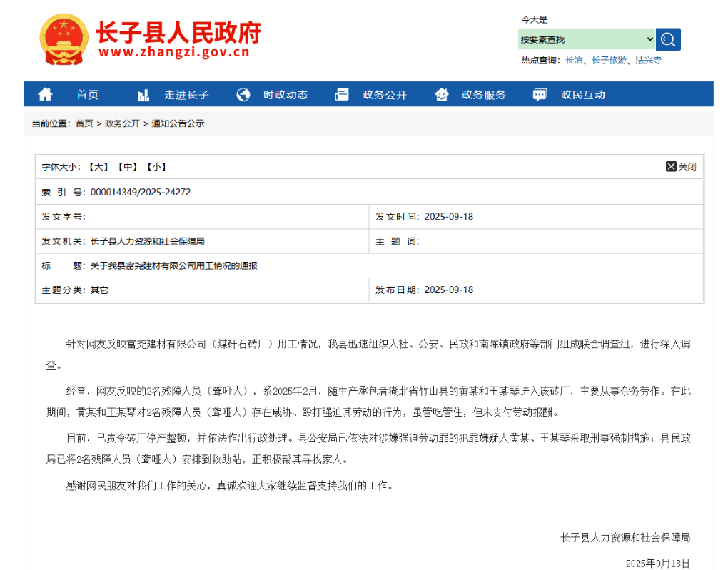
Task: Click the chat bubble icon beside 政民互动
Action: tap(540, 95)
